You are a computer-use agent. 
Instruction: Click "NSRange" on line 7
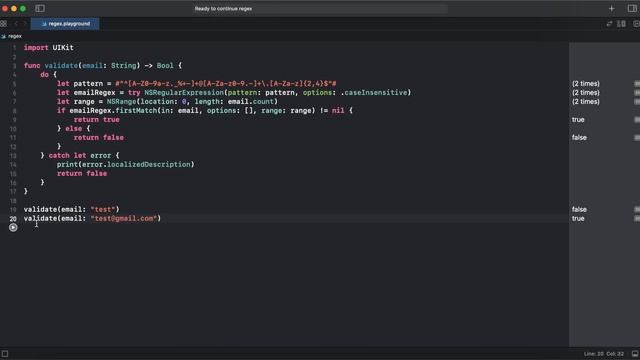(x=121, y=102)
